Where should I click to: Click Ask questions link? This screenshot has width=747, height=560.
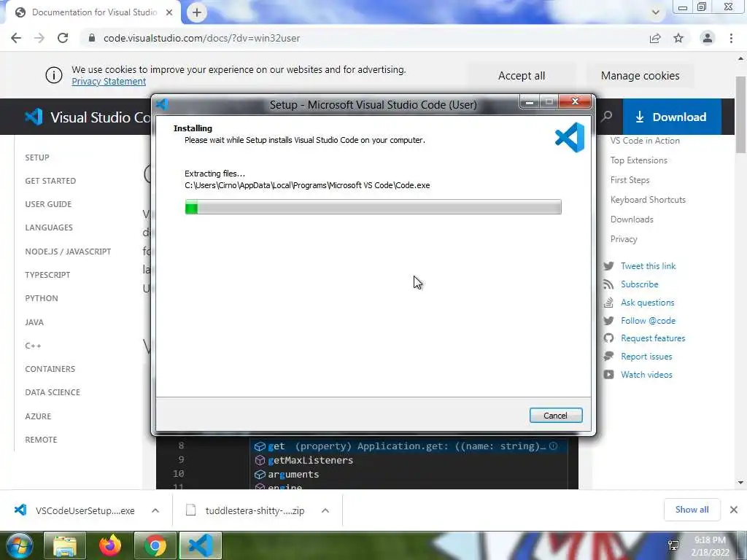point(648,303)
